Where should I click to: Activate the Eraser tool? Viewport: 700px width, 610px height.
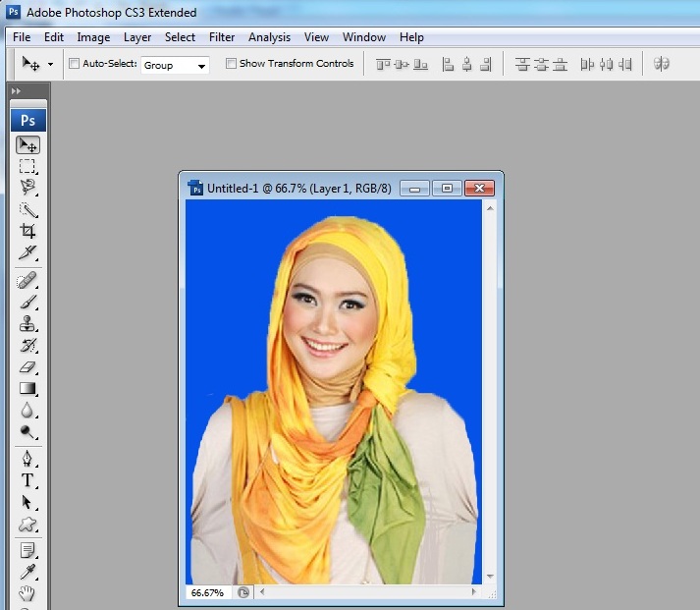click(27, 366)
